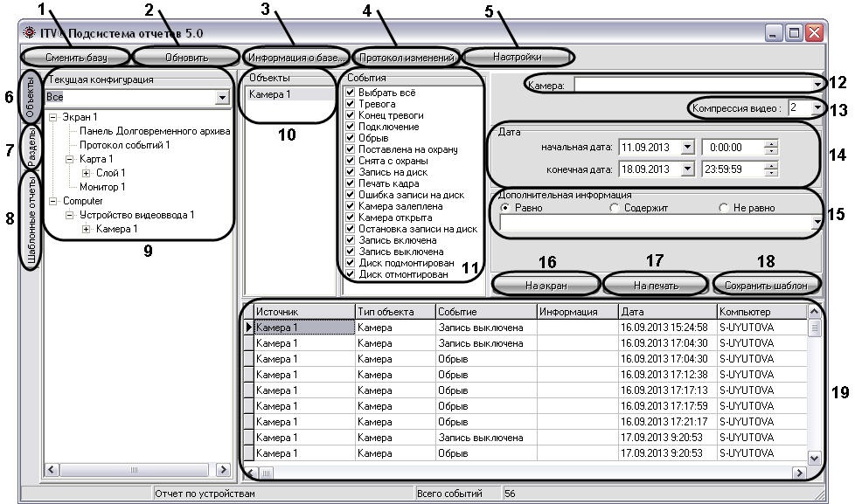Uncheck the Тревога event checkbox

(x=351, y=103)
